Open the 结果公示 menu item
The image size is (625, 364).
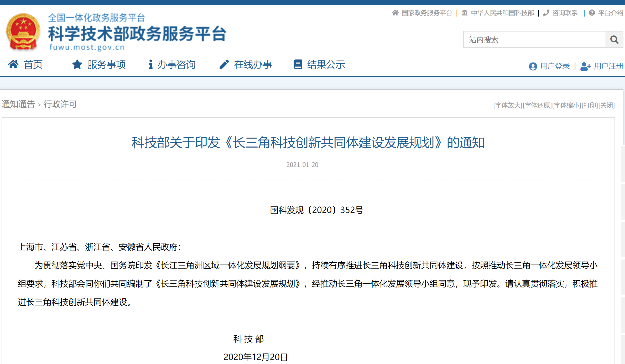point(326,64)
